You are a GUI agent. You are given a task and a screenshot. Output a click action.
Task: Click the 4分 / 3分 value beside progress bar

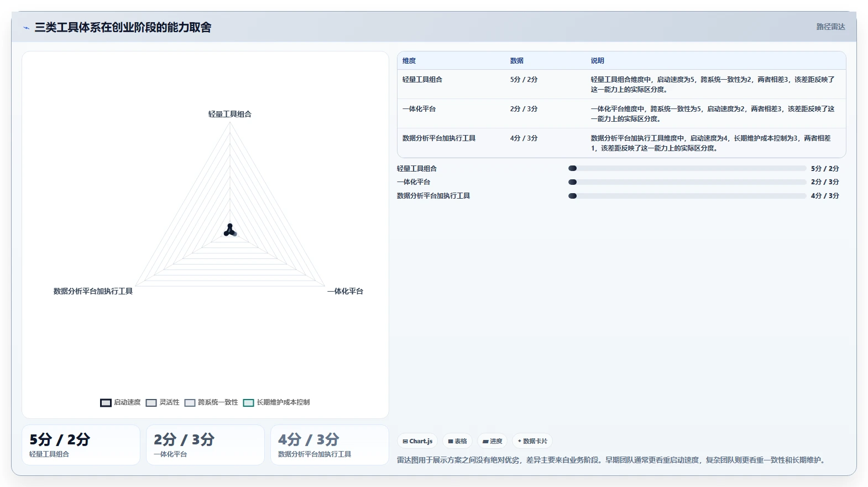825,196
